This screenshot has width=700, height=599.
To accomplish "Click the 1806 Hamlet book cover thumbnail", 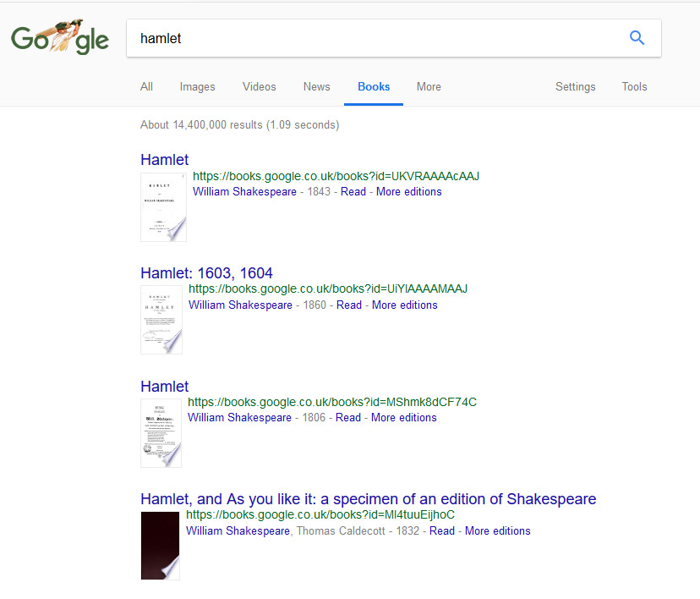I will (161, 433).
